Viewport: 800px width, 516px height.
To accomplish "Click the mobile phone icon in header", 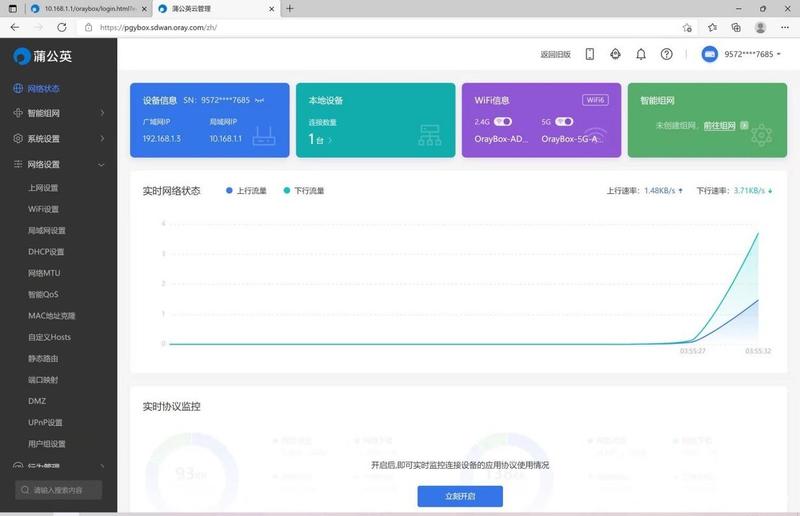I will [589, 54].
